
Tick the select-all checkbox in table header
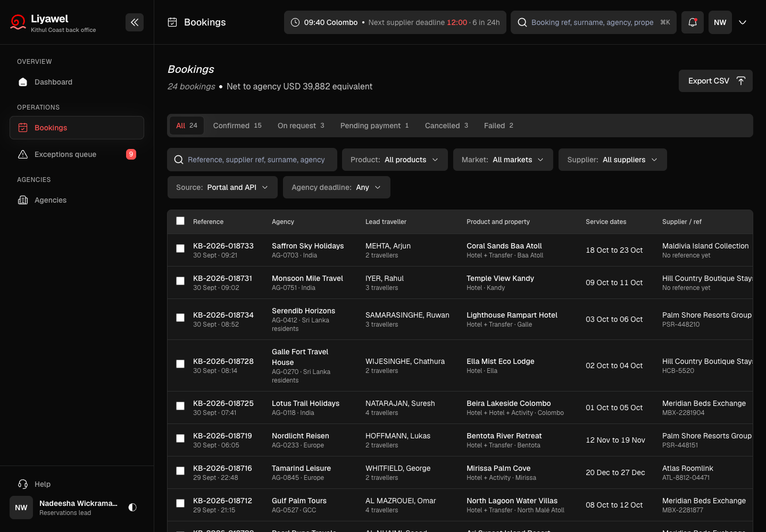click(x=180, y=221)
